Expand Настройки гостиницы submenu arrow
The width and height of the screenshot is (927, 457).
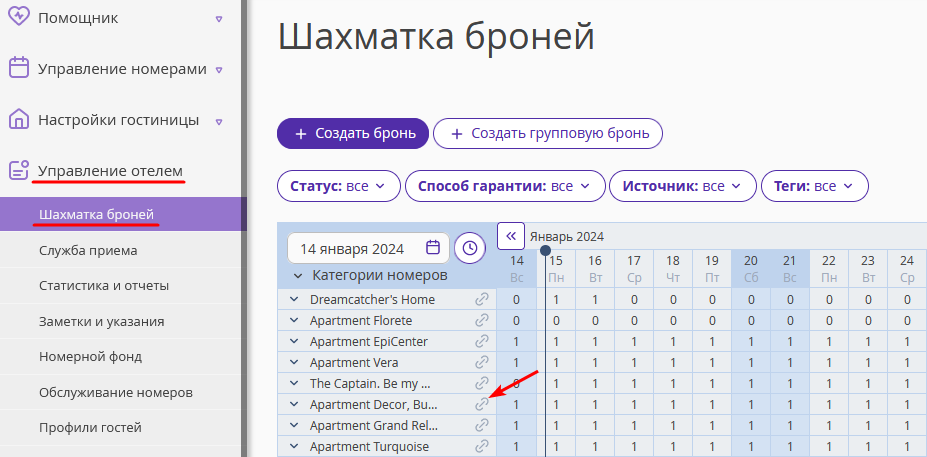click(219, 122)
